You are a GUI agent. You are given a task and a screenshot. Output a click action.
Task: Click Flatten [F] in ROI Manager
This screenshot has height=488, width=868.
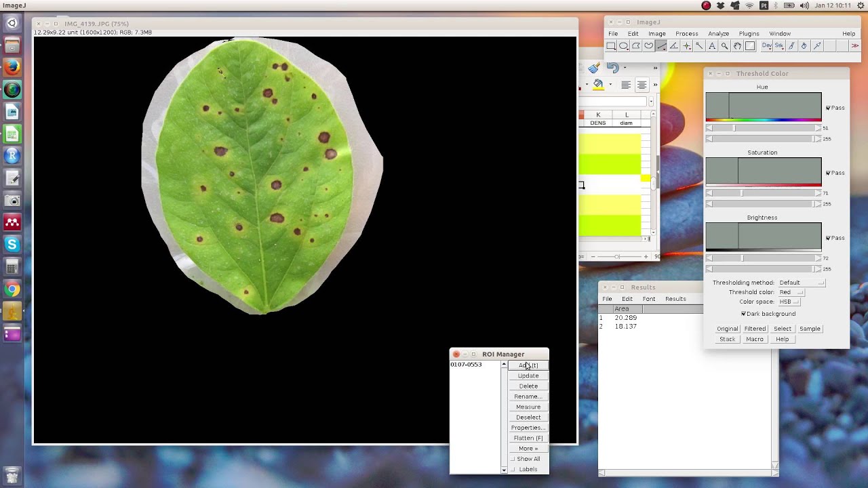pos(528,438)
